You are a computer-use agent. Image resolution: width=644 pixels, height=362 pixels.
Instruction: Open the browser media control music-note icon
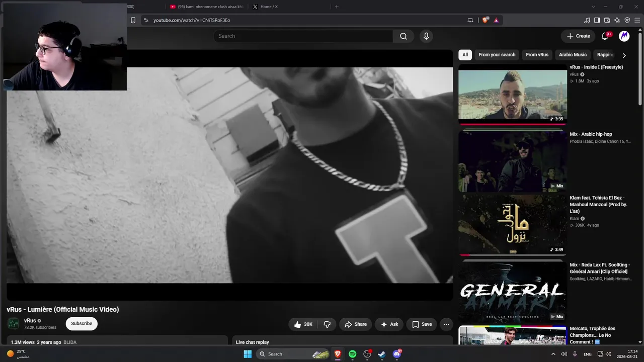587,20
